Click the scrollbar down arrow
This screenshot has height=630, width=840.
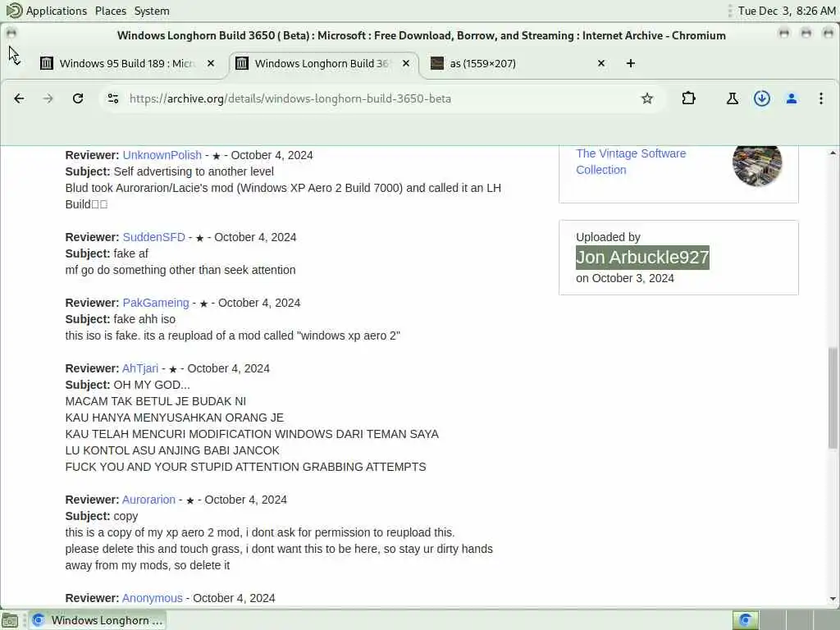click(833, 599)
